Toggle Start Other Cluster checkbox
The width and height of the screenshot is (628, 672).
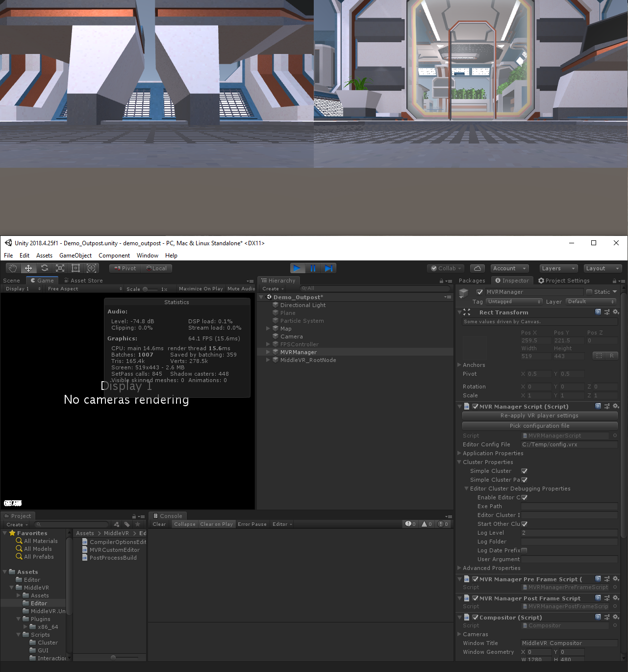coord(524,524)
